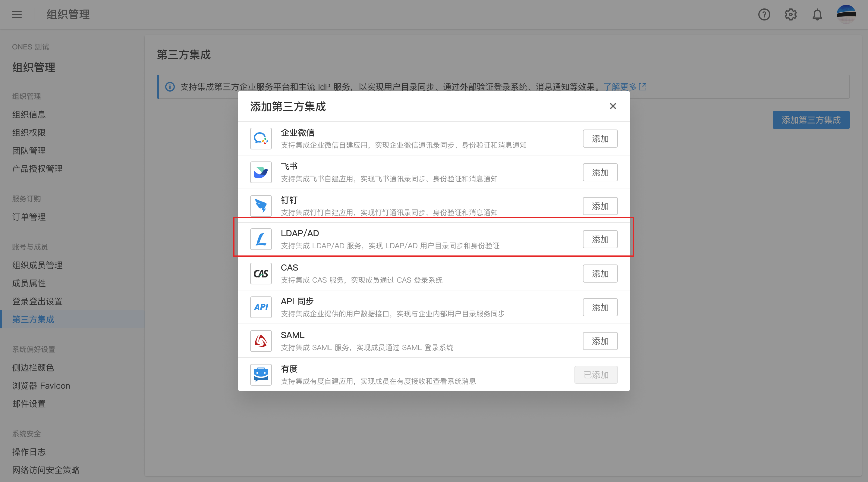Open 网络访问安全策略 in sidebar
Image resolution: width=868 pixels, height=482 pixels.
click(x=46, y=470)
